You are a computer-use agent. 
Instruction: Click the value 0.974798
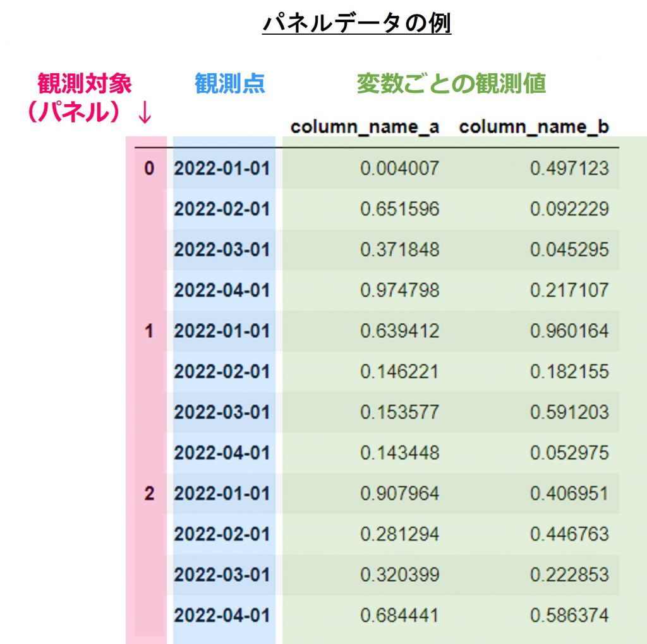click(399, 290)
